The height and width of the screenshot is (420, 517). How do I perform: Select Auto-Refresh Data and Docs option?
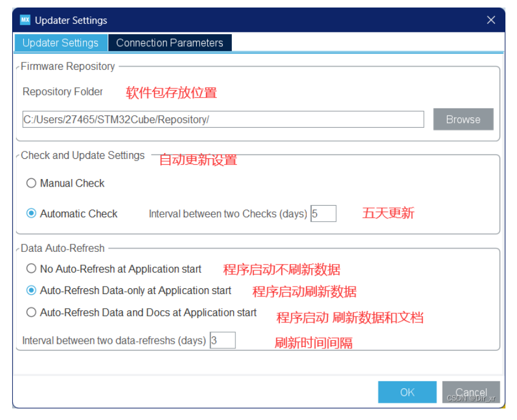click(x=31, y=313)
